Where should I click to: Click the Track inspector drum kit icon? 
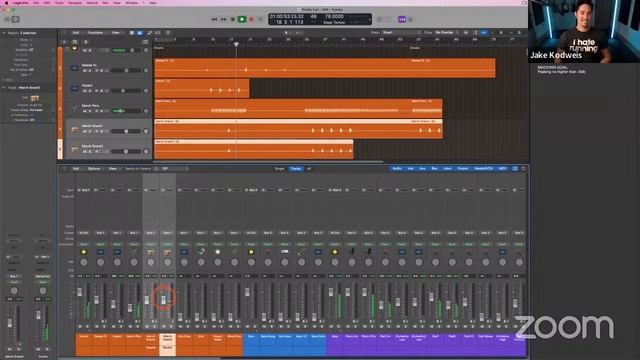coord(35,98)
